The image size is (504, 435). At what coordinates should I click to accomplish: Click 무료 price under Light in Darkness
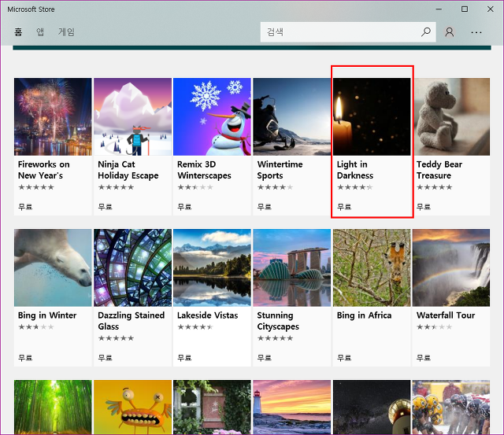click(344, 207)
